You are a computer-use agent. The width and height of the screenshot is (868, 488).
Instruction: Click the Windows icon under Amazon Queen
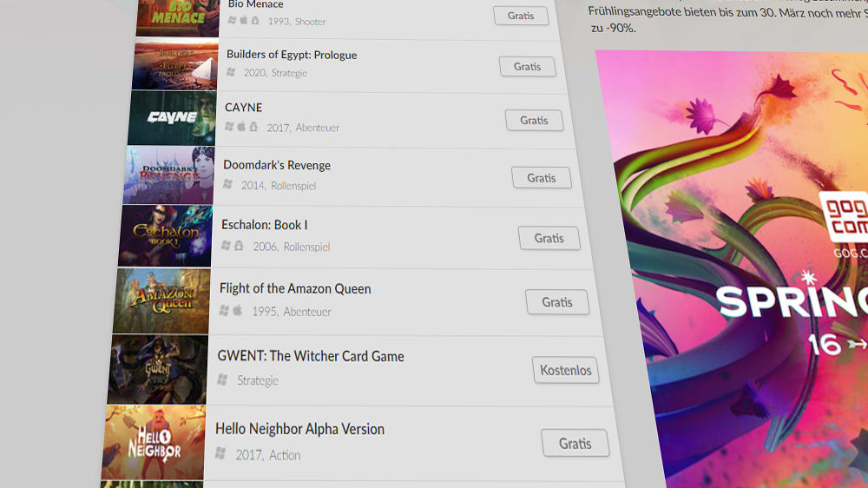[224, 311]
